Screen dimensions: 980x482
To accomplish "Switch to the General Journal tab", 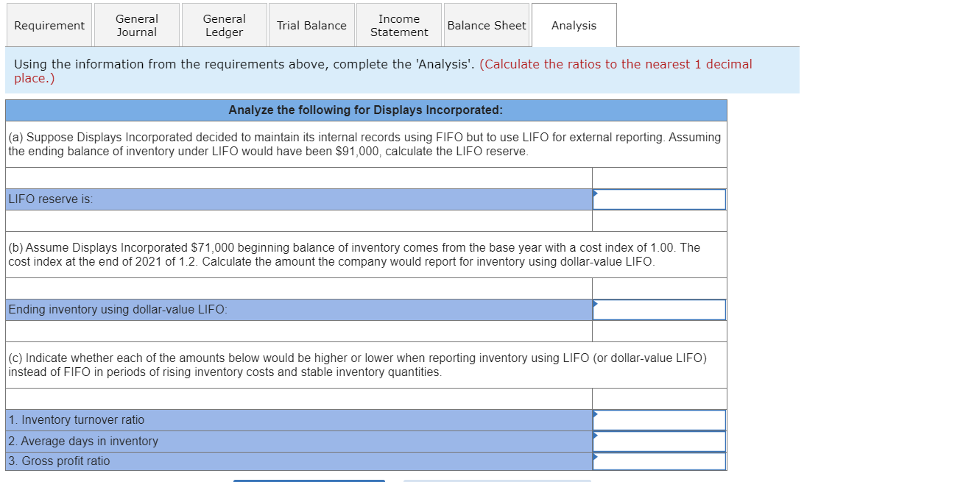I will [x=137, y=25].
